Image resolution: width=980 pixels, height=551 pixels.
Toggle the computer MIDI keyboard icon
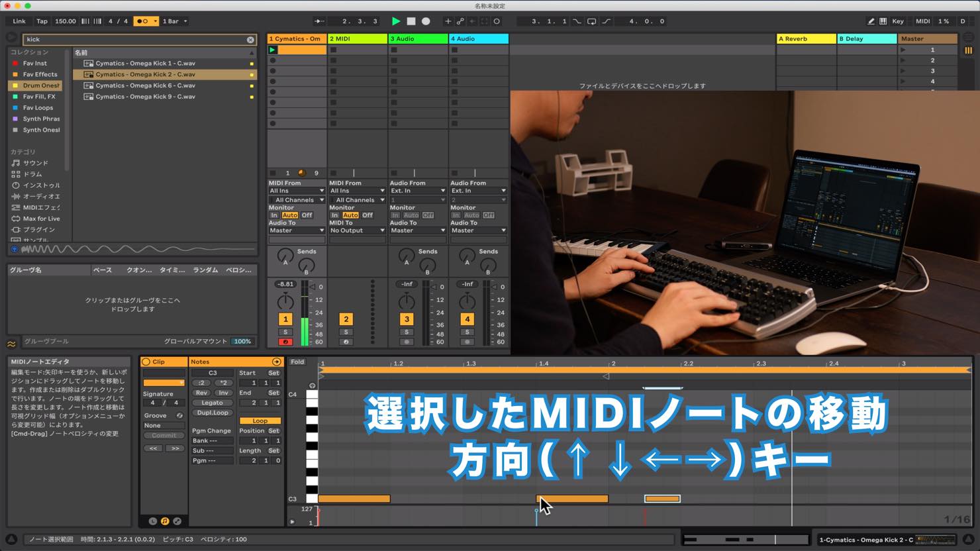883,21
